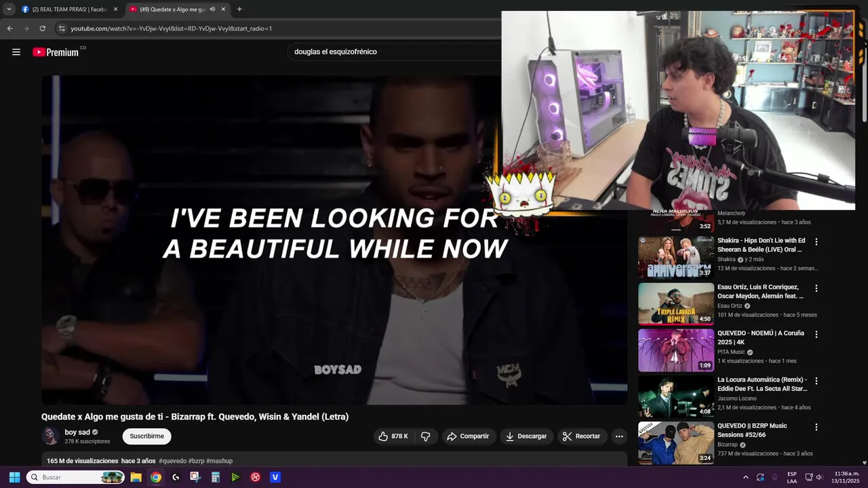Open a new browser tab
Image resolution: width=868 pixels, height=488 pixels.
[239, 9]
